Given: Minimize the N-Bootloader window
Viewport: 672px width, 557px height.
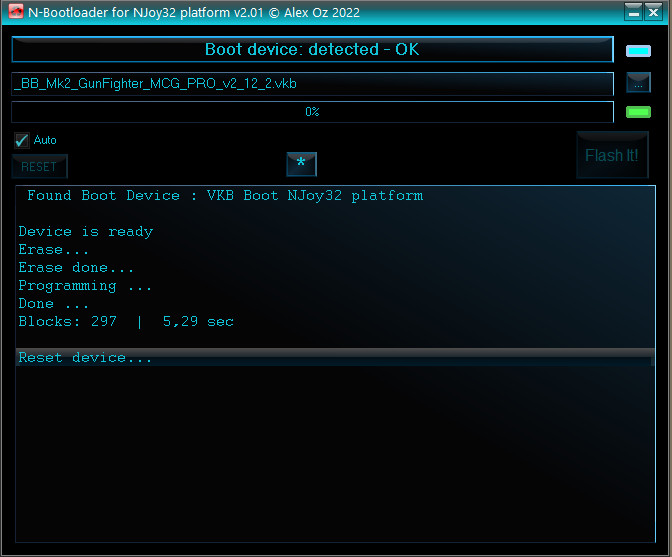Looking at the screenshot, I should 633,12.
